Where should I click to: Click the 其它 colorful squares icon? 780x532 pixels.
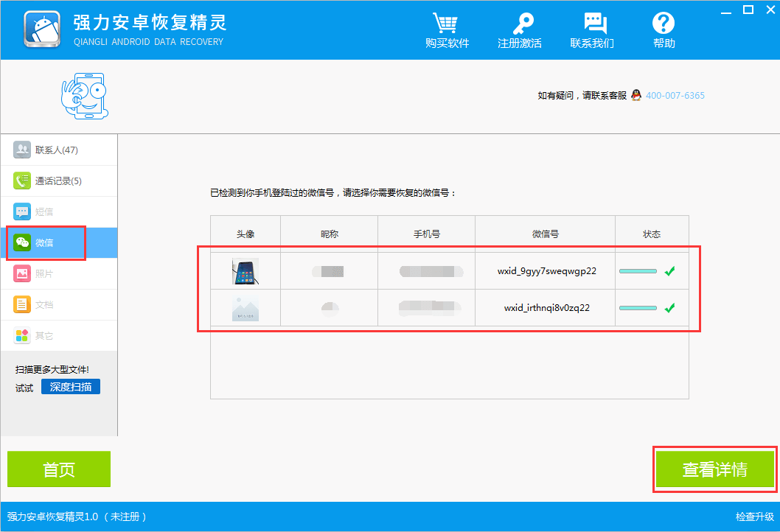[22, 335]
